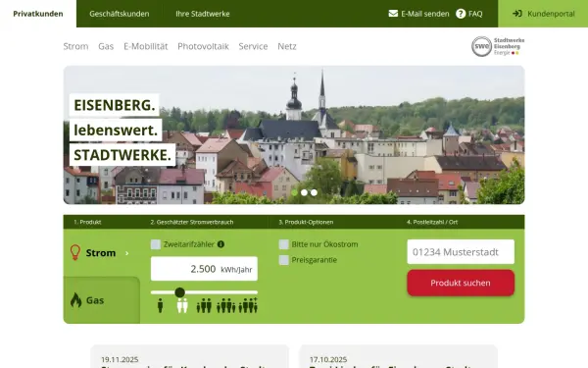Screen dimensions: 588x368
Task: Select the third carousel slide dot
Action: coord(314,192)
